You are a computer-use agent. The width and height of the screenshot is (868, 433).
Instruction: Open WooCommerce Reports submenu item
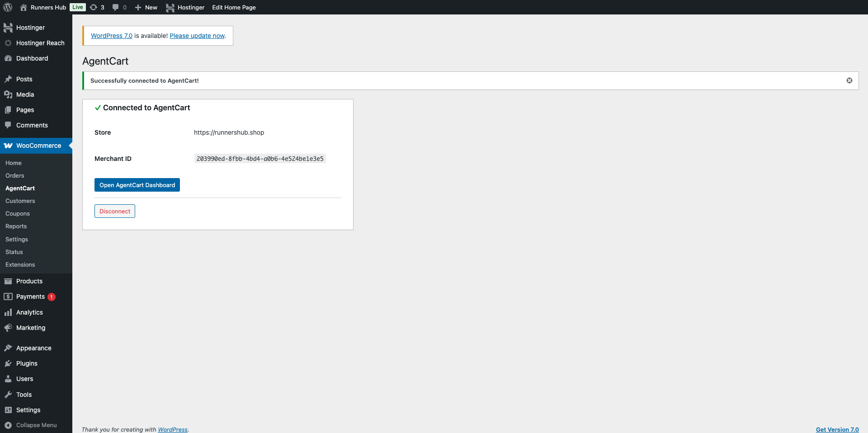point(16,226)
